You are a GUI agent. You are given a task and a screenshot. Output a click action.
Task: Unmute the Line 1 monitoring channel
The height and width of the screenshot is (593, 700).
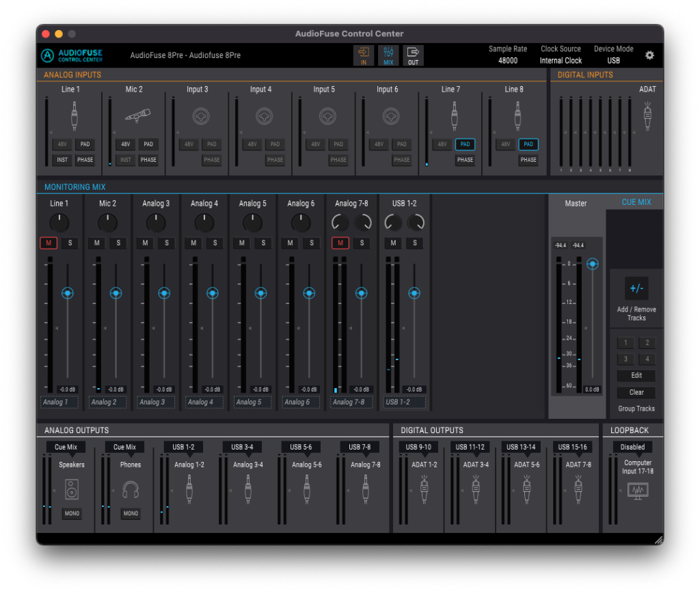click(x=49, y=243)
